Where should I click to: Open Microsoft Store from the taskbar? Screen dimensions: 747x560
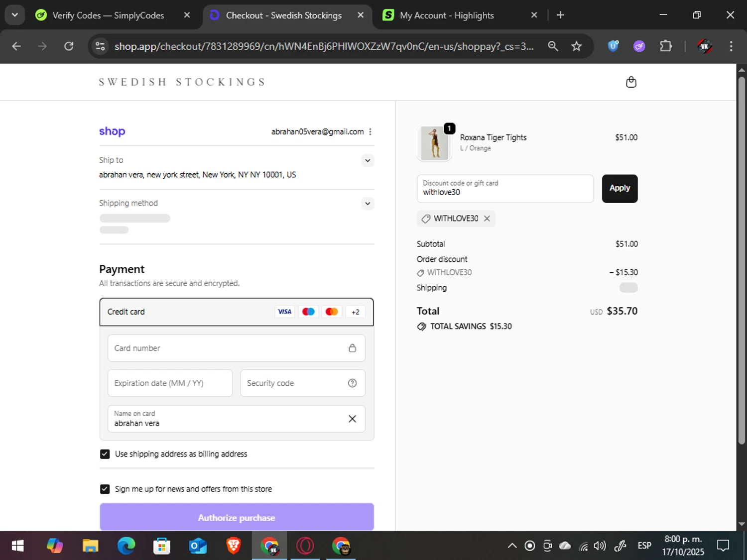[162, 546]
